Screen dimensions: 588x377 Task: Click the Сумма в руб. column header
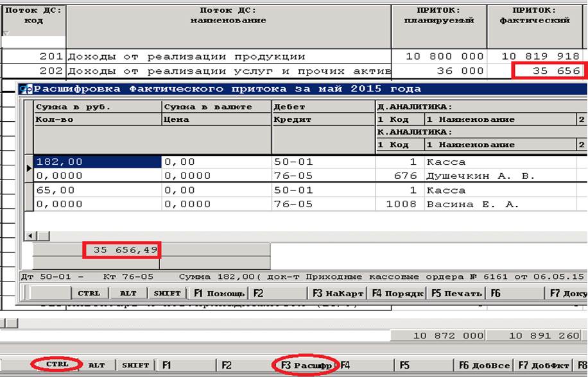click(97, 107)
